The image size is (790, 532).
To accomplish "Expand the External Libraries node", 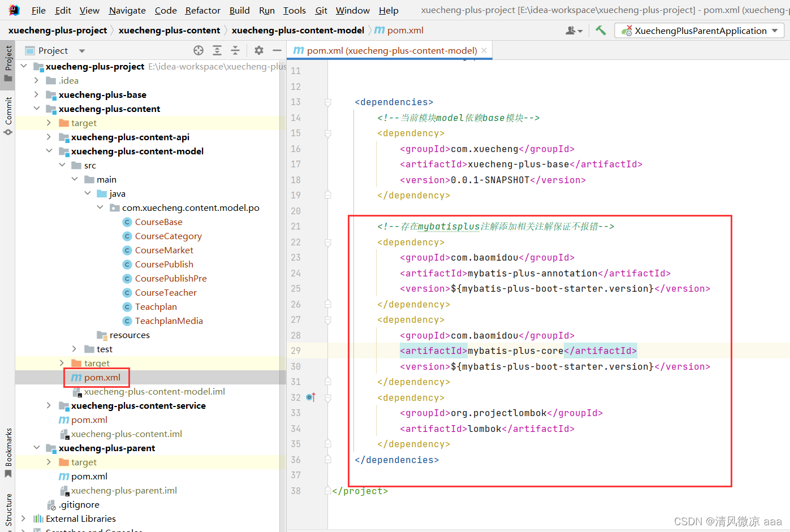I will pos(24,518).
